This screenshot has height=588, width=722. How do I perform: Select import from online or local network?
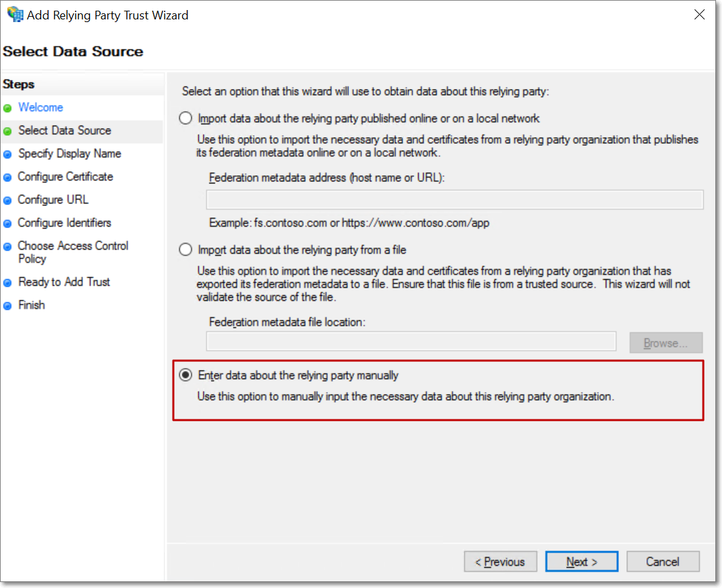coord(186,118)
